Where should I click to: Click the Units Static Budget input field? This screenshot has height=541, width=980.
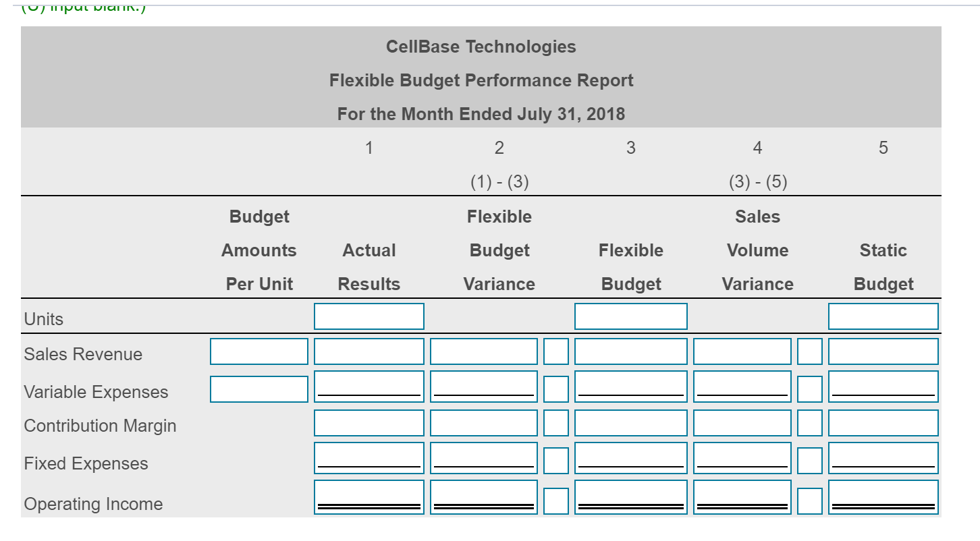(883, 316)
